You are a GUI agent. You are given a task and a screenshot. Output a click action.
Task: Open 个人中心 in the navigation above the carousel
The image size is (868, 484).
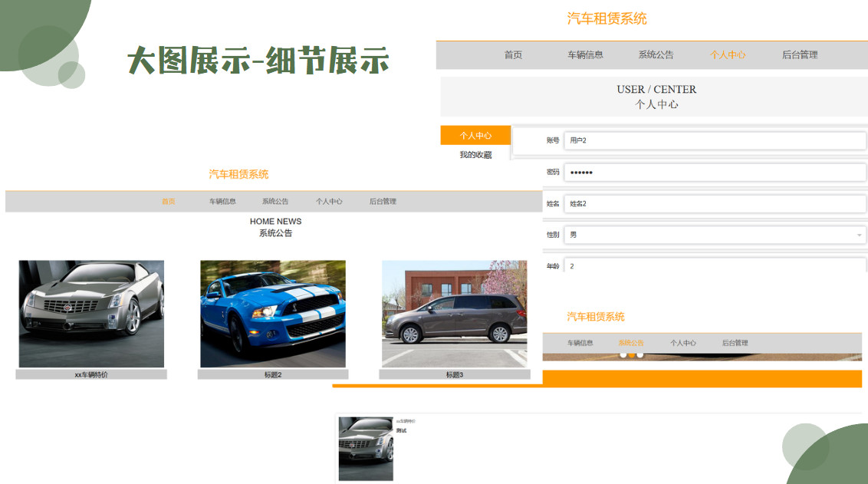coord(683,343)
